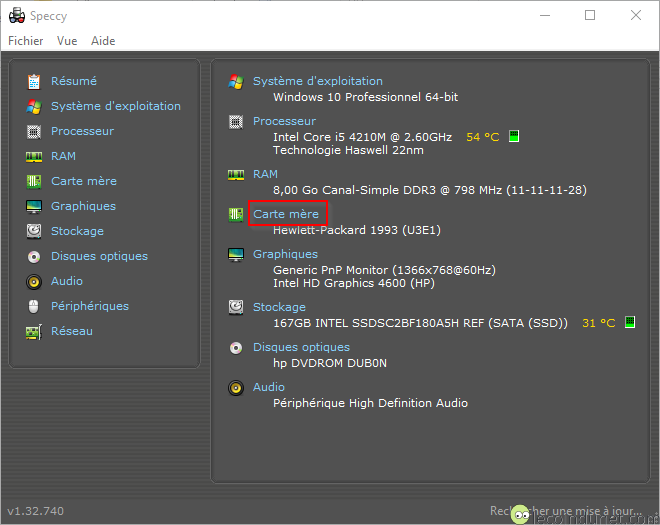Click the 31 °C storage temperature value
This screenshot has width=660, height=525.
click(x=599, y=323)
